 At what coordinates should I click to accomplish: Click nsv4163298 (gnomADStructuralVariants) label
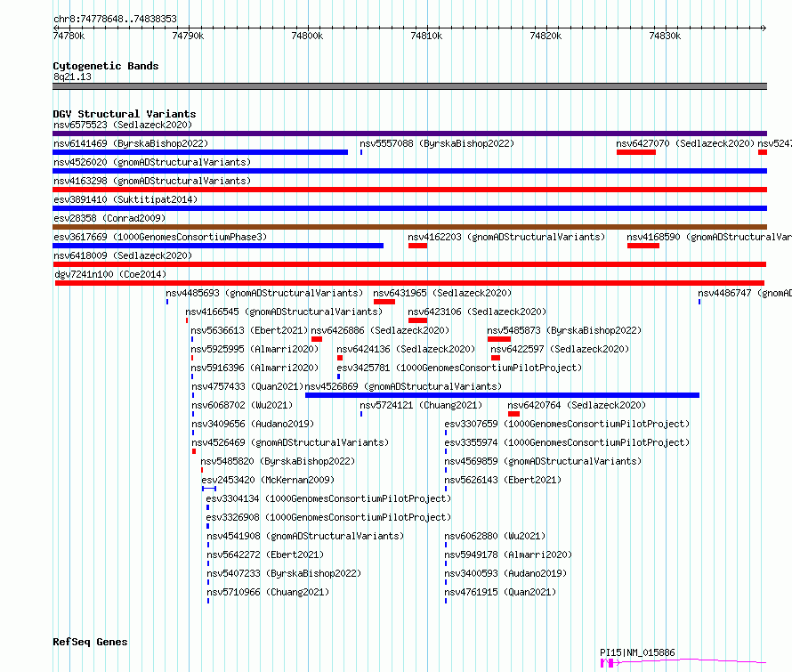[x=152, y=181]
